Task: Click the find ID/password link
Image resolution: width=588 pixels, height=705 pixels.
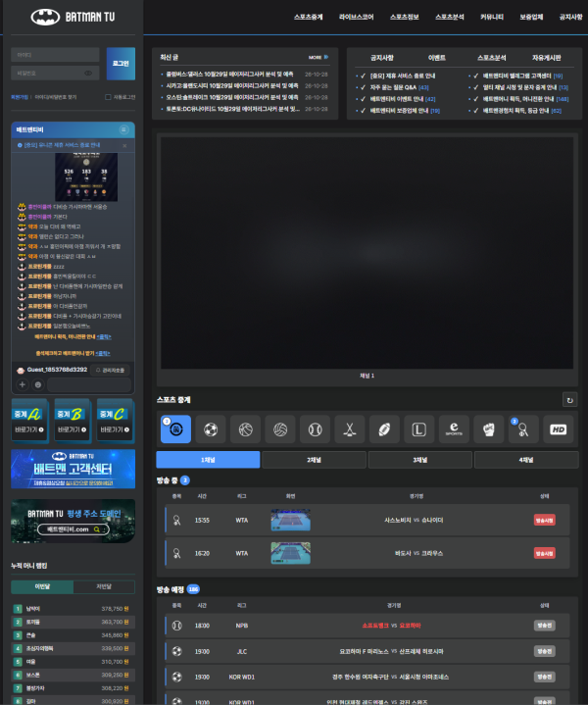Action: (x=56, y=97)
